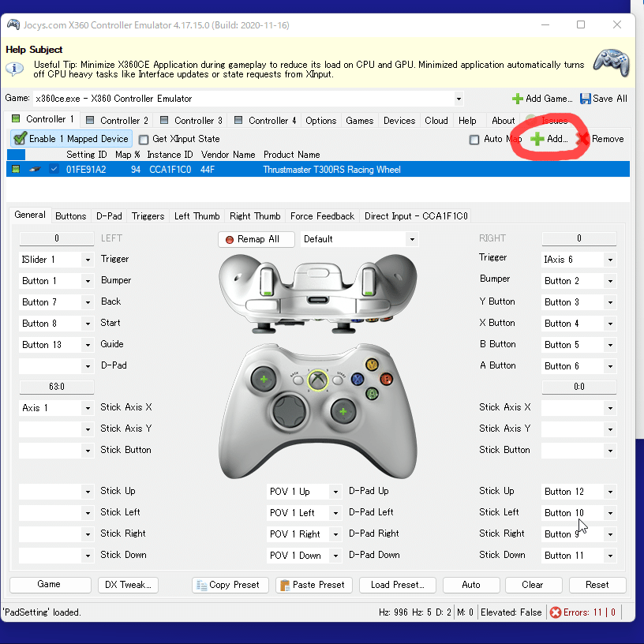Switch to the Controller 2 tab

click(117, 121)
